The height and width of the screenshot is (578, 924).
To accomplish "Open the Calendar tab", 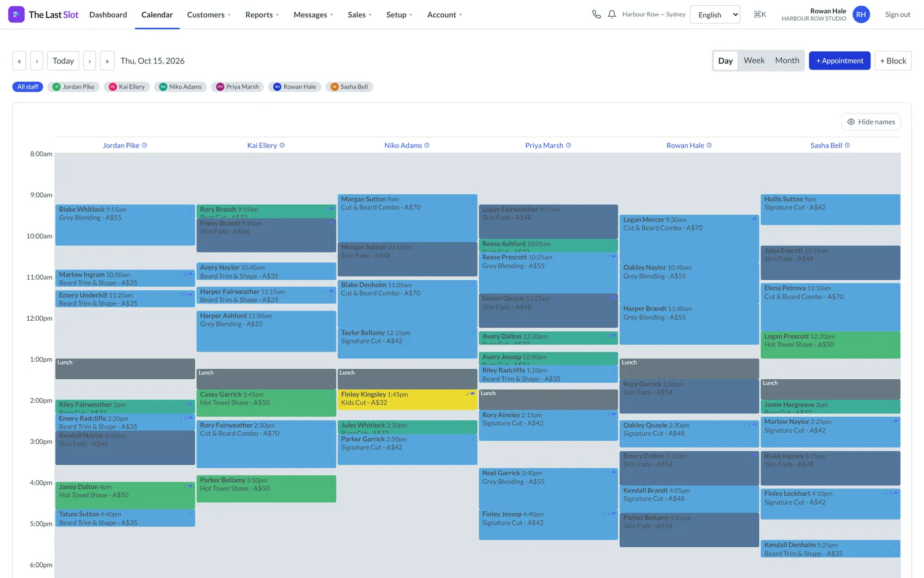I will (x=157, y=14).
